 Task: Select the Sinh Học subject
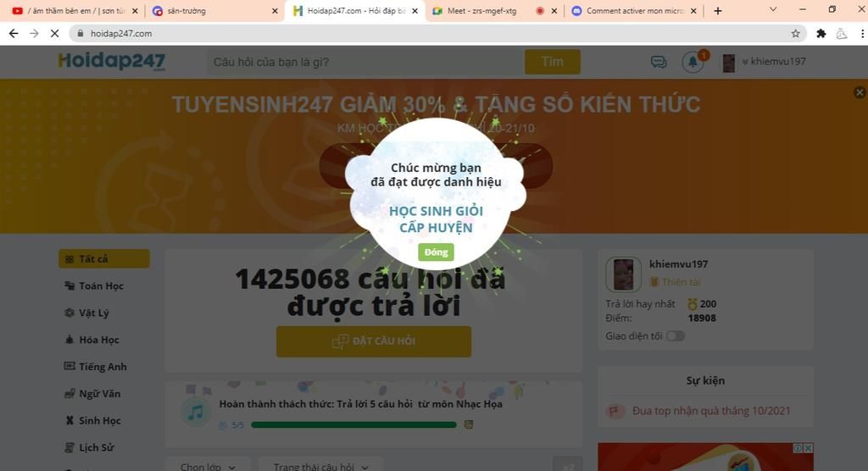[x=92, y=421]
